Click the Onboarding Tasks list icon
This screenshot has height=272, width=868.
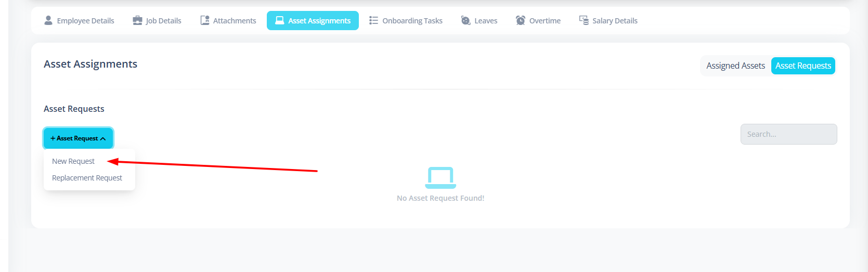(x=373, y=20)
